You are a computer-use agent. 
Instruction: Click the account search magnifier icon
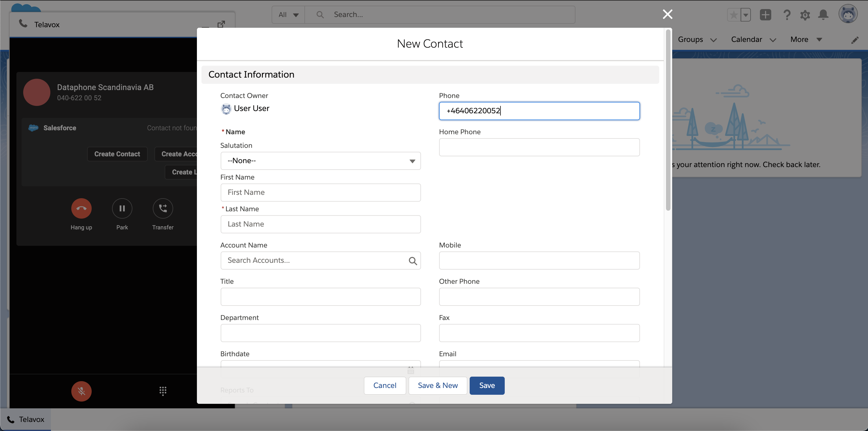[x=413, y=261]
